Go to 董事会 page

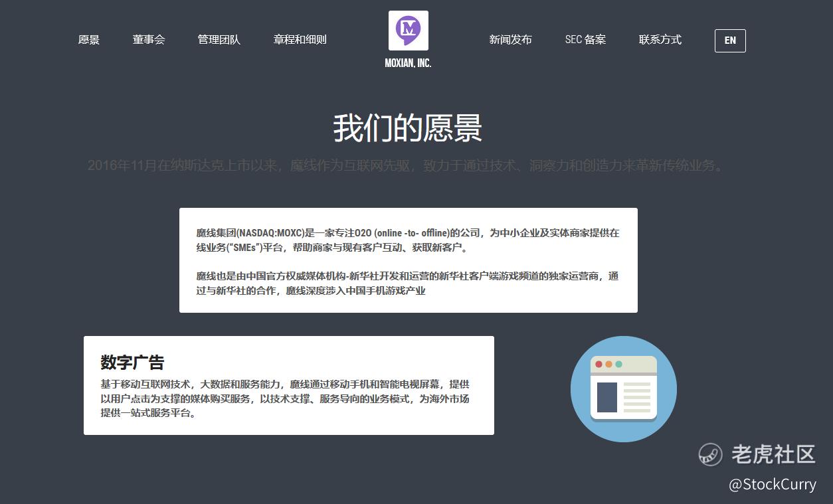click(149, 40)
